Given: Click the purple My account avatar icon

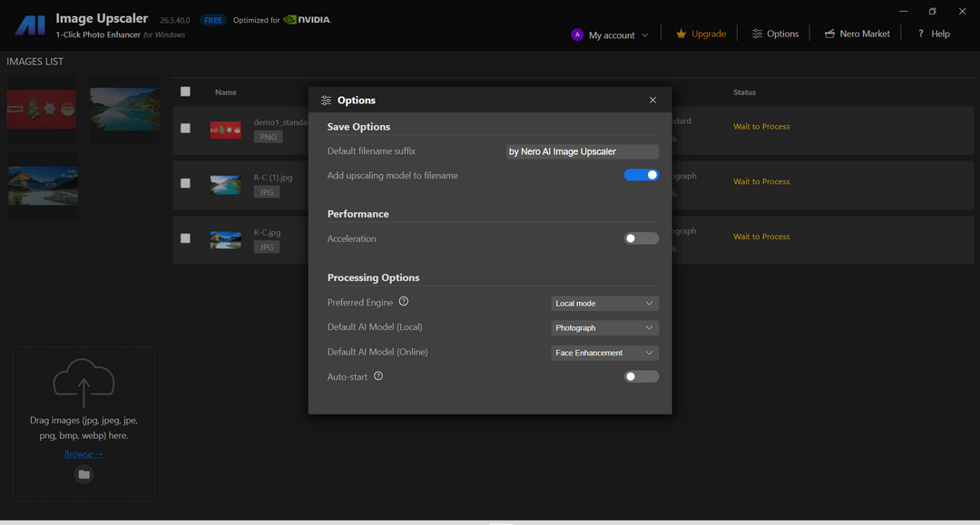Looking at the screenshot, I should click(577, 34).
